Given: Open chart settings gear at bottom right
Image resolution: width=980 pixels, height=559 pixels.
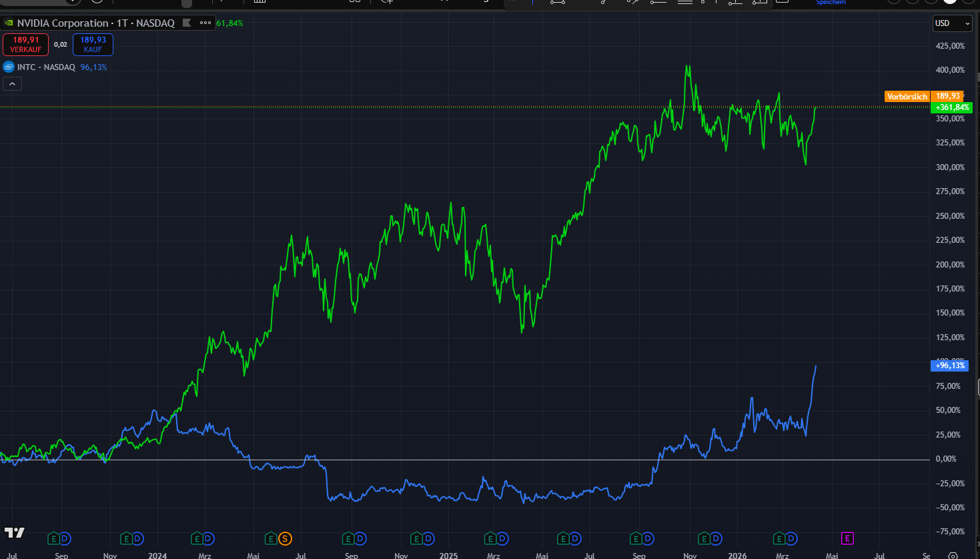Looking at the screenshot, I should pos(953,555).
